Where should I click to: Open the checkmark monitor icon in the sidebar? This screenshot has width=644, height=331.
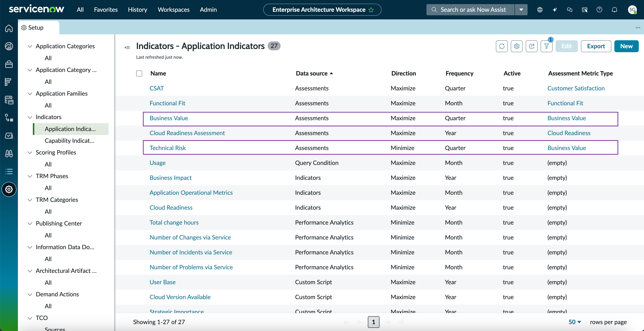point(9,136)
